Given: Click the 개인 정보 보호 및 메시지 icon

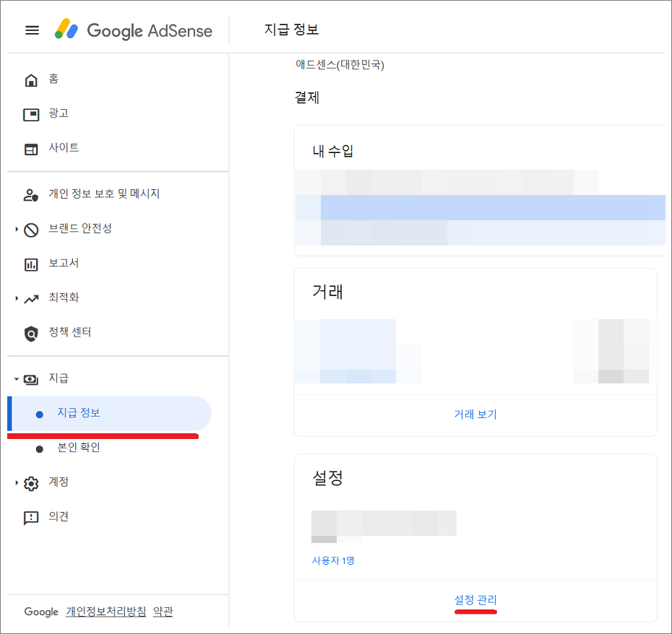Looking at the screenshot, I should pyautogui.click(x=32, y=194).
